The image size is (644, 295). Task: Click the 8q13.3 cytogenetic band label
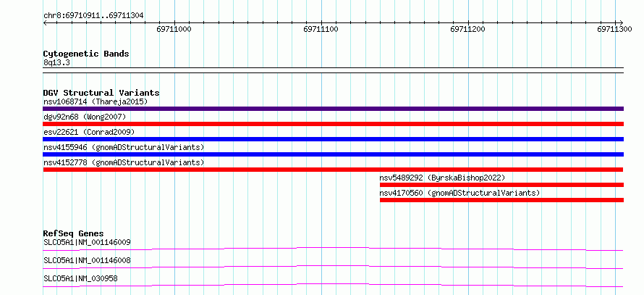[x=55, y=63]
